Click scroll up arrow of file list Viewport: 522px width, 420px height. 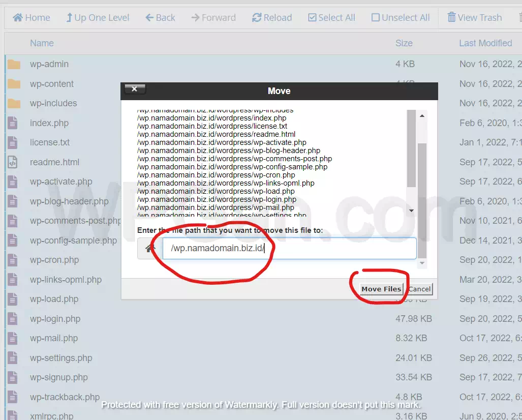click(422, 116)
